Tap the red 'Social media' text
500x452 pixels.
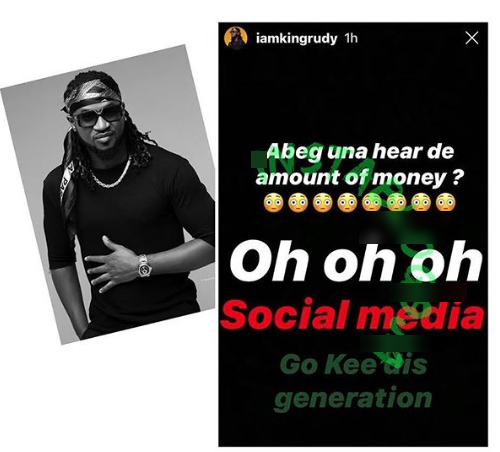tap(352, 314)
